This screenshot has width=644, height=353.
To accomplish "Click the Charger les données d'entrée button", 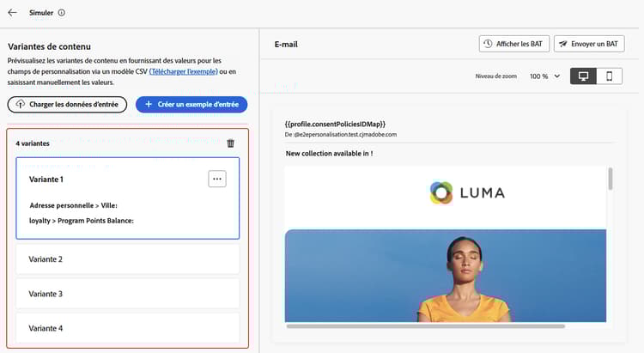I will click(x=67, y=105).
